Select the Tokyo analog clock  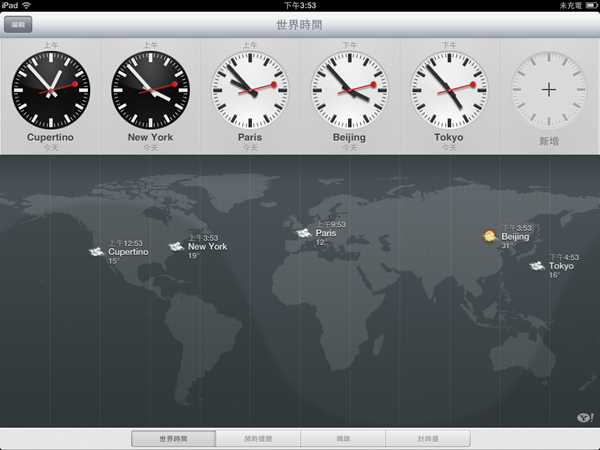(x=449, y=88)
